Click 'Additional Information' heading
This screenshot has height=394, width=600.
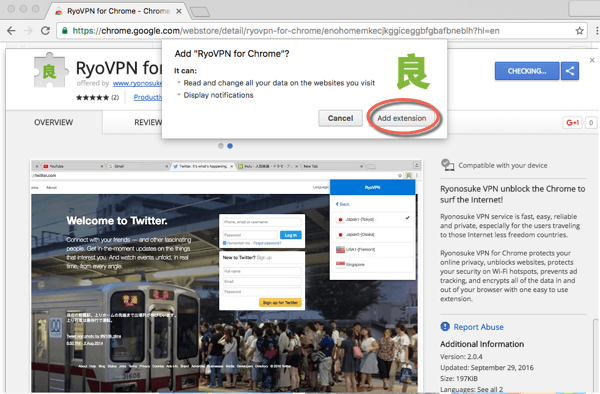[x=482, y=344]
